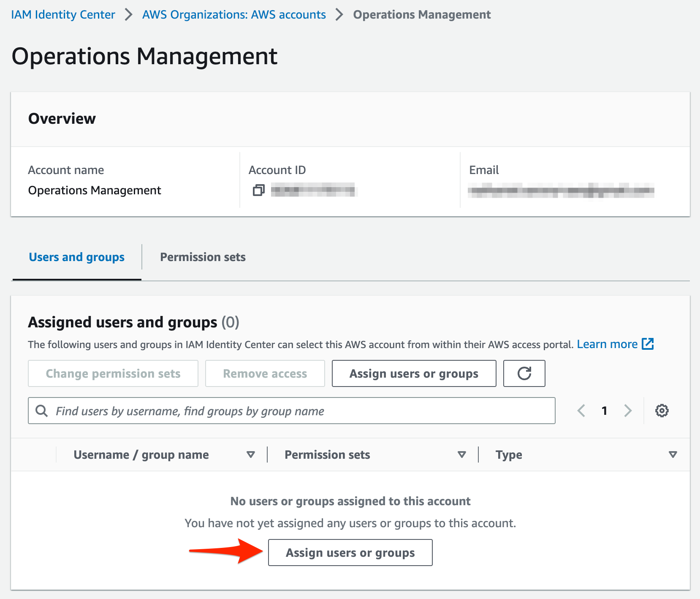This screenshot has height=599, width=700.
Task: Click the Change permission sets button
Action: (x=113, y=373)
